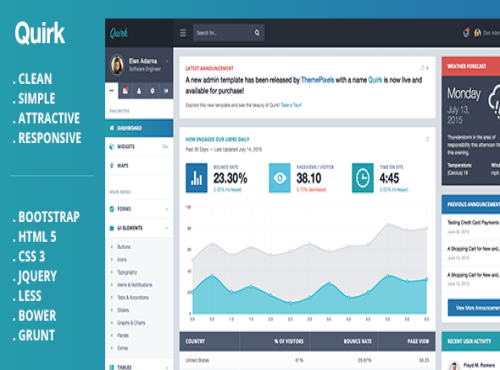Viewport: 500px width, 370px height.
Task: Click the View More Announcements button
Action: tap(474, 308)
